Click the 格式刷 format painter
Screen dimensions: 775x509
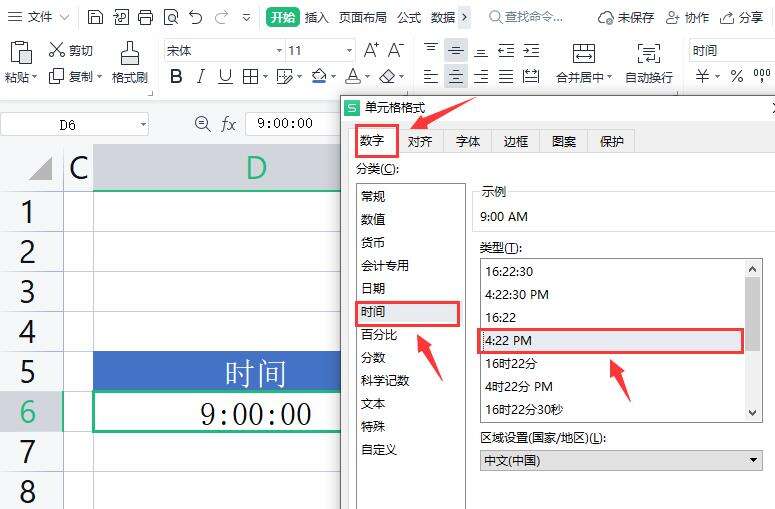(x=129, y=63)
